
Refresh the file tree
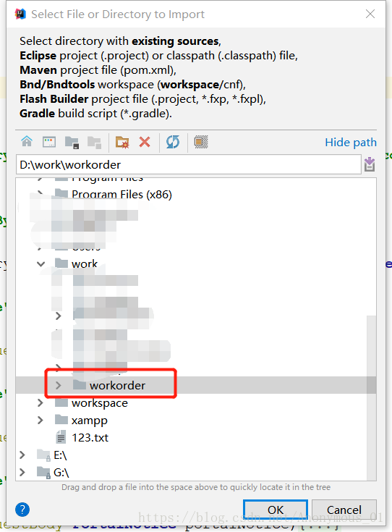point(173,142)
